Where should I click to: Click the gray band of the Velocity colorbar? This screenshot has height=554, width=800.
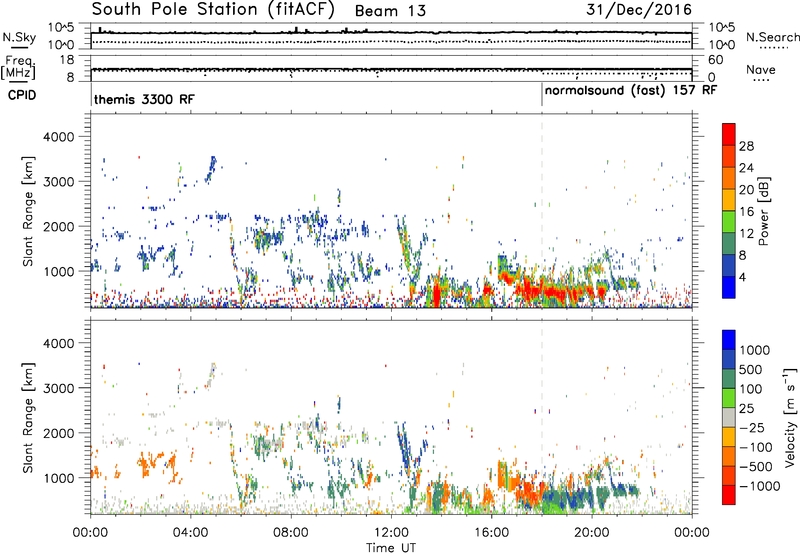729,417
